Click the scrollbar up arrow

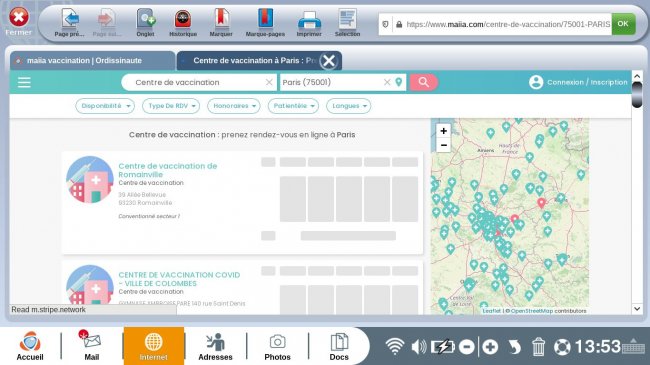(637, 76)
